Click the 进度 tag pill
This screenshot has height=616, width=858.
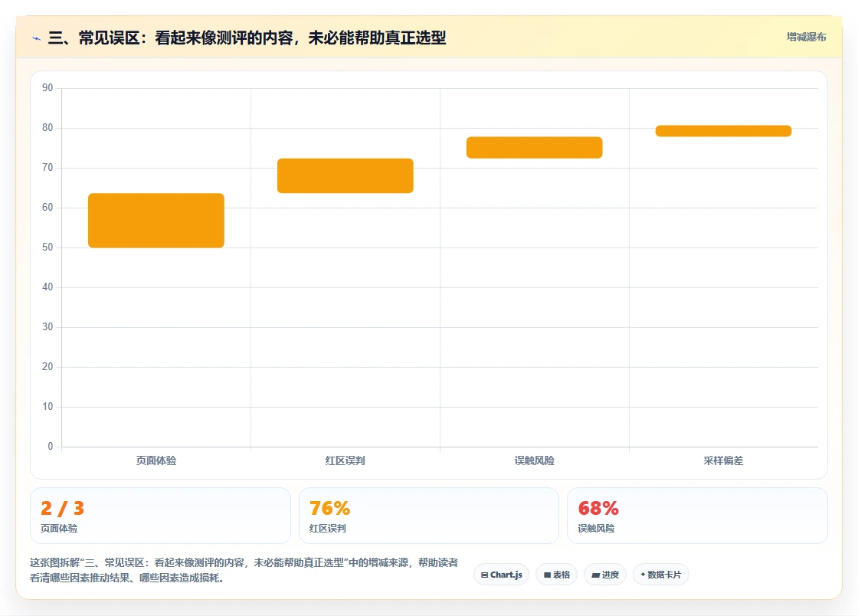[605, 575]
